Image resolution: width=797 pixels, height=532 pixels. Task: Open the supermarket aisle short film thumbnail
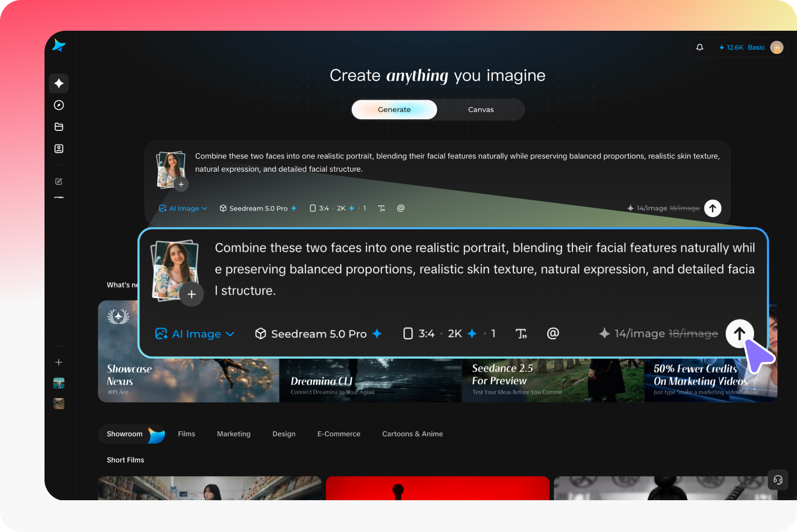coord(210,488)
